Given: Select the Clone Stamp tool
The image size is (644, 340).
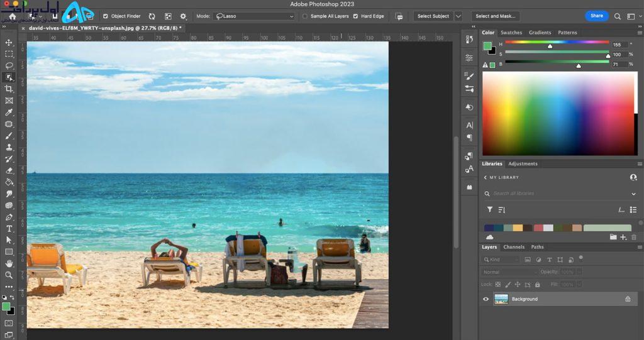Looking at the screenshot, I should click(9, 147).
